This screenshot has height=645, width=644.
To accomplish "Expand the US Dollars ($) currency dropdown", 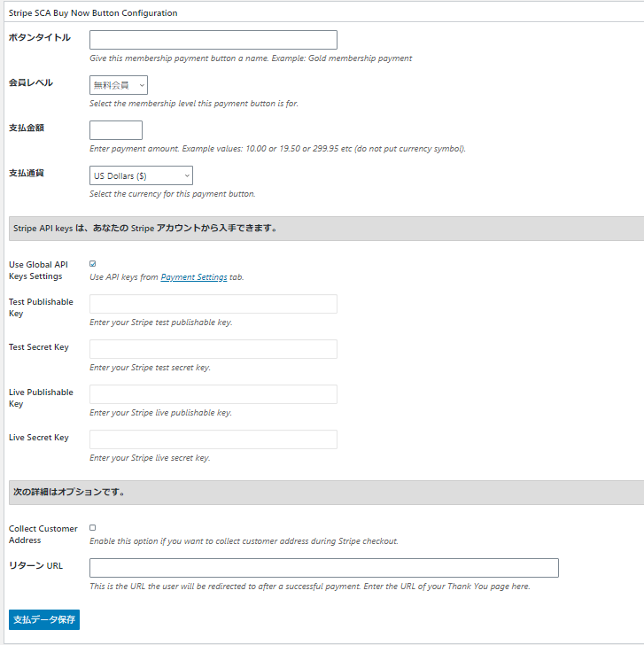I will point(141,175).
